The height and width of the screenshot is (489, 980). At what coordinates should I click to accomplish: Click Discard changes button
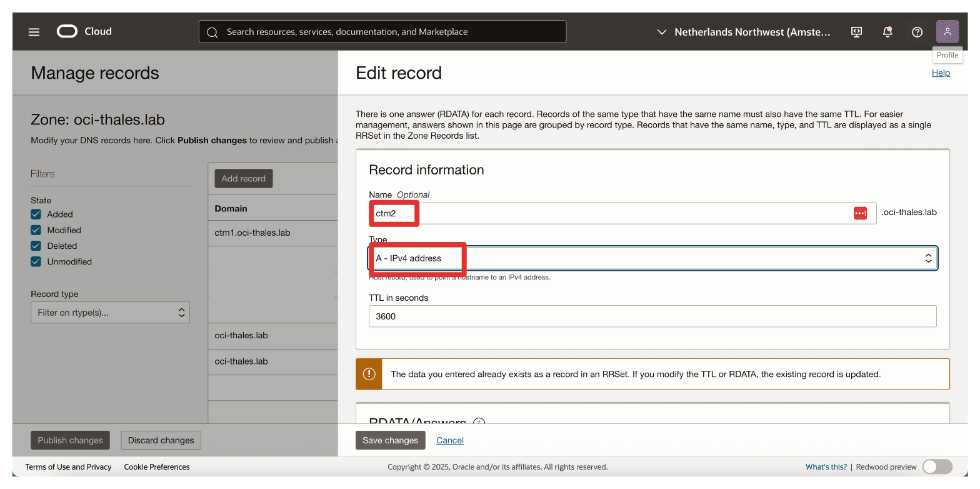click(161, 440)
